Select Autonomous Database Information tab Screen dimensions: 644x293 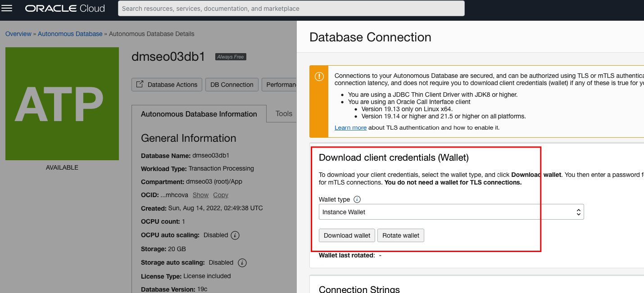tap(199, 114)
